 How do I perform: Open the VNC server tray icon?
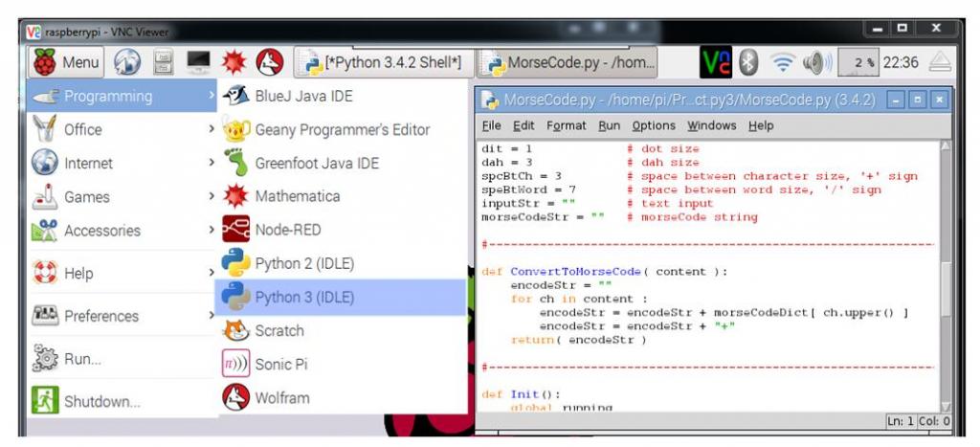click(x=716, y=62)
